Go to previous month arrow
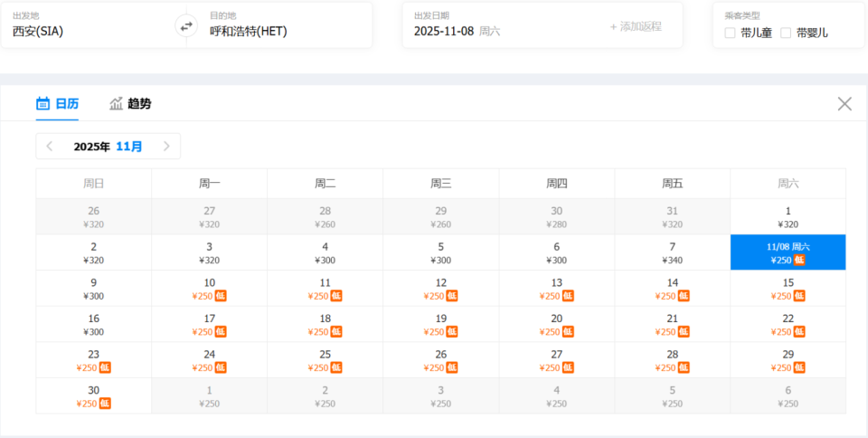868x438 pixels. point(50,146)
